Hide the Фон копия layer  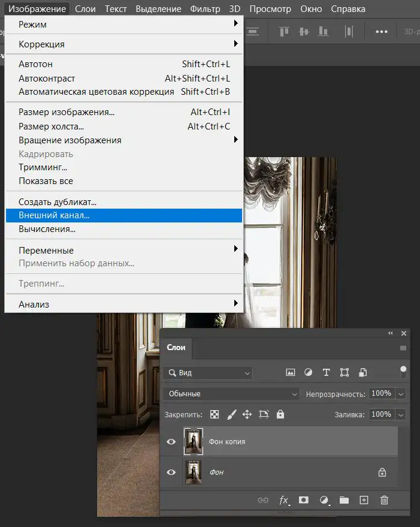click(171, 441)
